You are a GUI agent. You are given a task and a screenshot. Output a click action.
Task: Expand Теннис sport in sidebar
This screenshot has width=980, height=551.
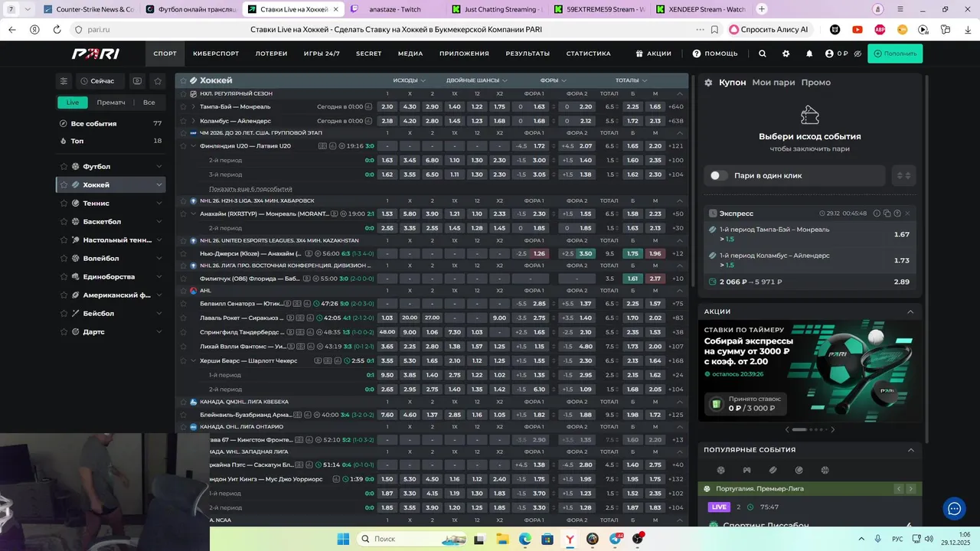click(x=158, y=203)
